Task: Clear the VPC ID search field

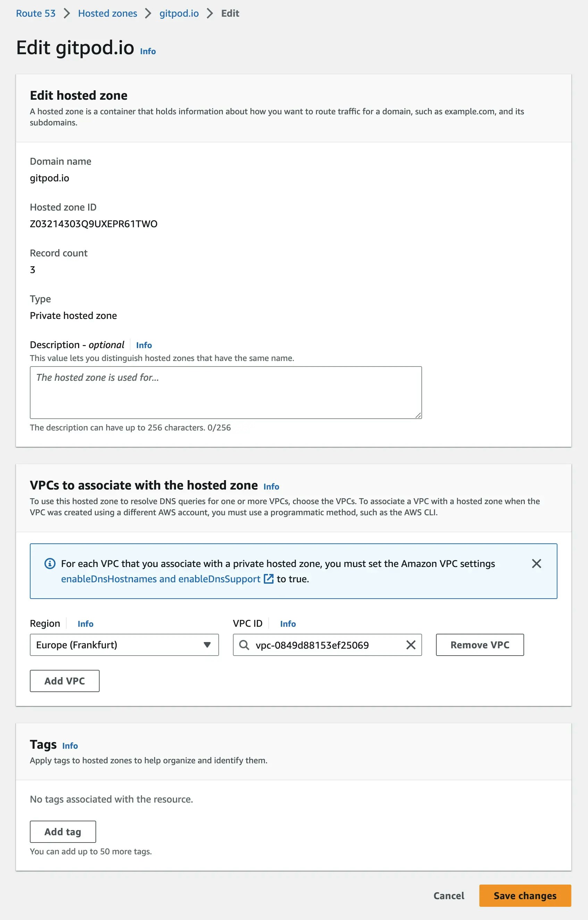Action: tap(411, 645)
